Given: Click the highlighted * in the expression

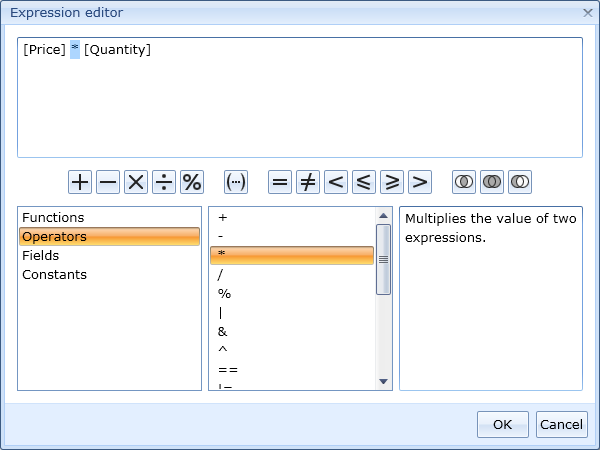Looking at the screenshot, I should [75, 49].
